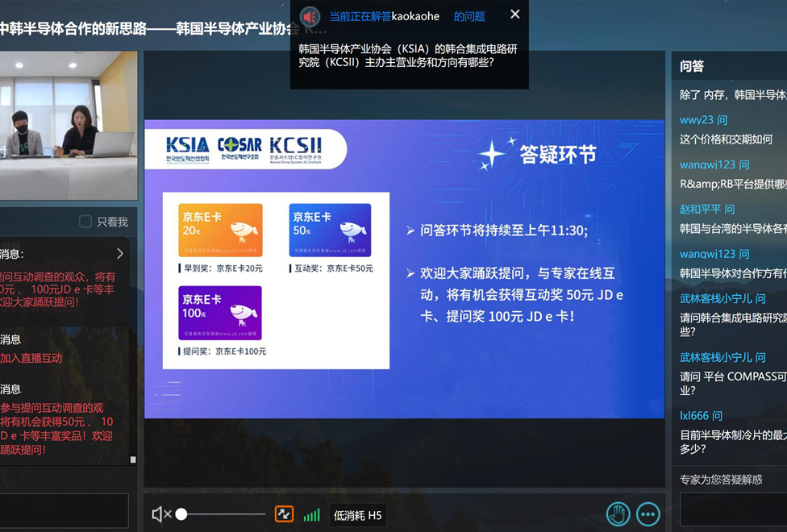The height and width of the screenshot is (532, 787).
Task: Click the messages panel scrollbar handle
Action: click(133, 459)
